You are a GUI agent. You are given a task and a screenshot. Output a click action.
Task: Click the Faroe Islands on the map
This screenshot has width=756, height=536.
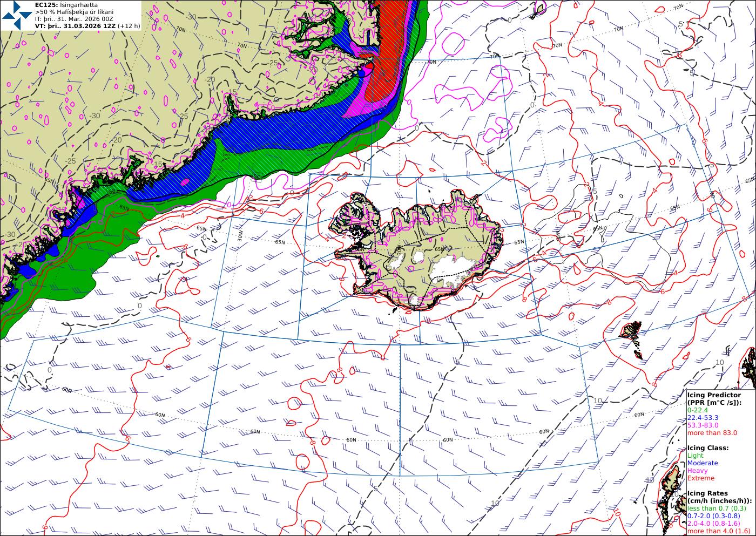pos(631,331)
